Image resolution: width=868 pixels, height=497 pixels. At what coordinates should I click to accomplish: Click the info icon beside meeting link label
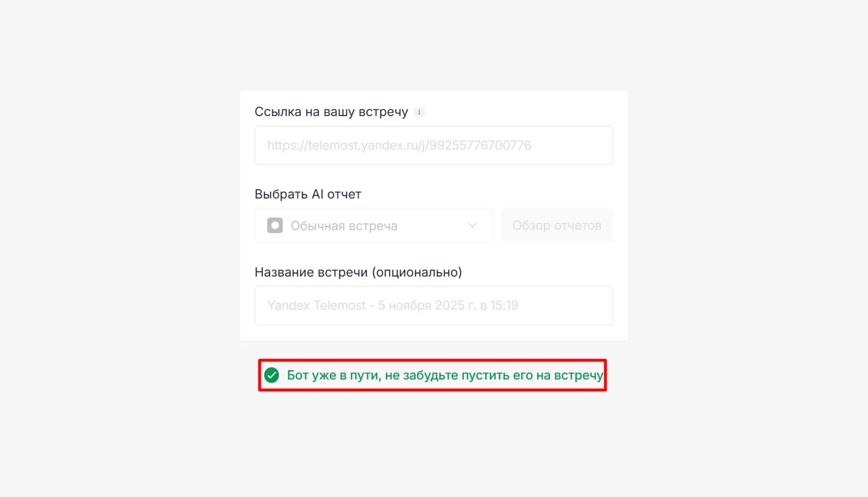click(419, 112)
